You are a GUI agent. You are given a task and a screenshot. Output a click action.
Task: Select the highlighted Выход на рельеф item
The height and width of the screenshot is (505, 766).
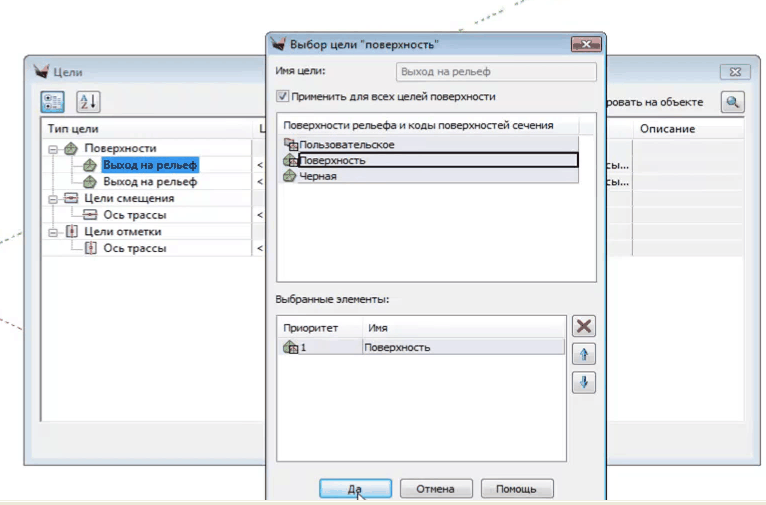click(150, 165)
